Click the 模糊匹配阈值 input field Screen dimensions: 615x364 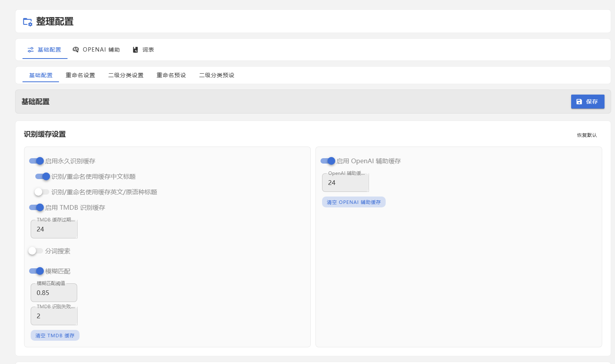point(54,293)
